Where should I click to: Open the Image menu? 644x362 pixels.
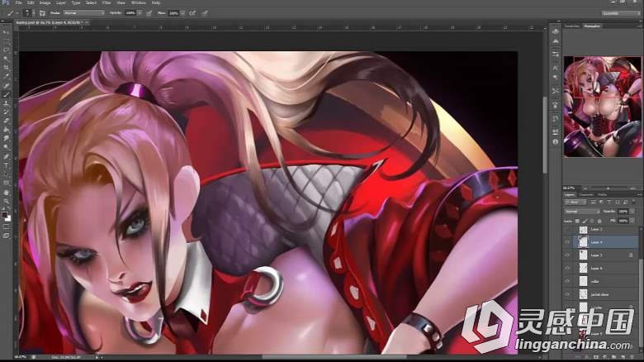(x=45, y=2)
